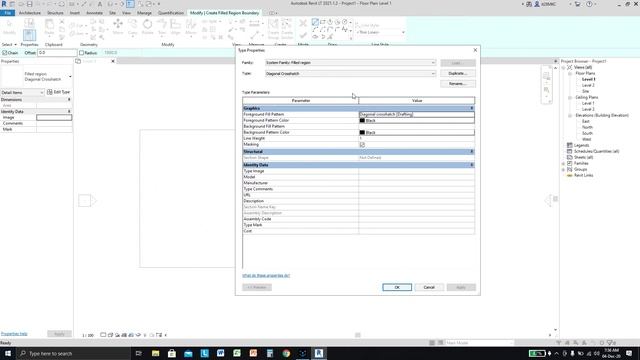Open the File menu tab
Screen dimensions: 640x360
(8, 13)
